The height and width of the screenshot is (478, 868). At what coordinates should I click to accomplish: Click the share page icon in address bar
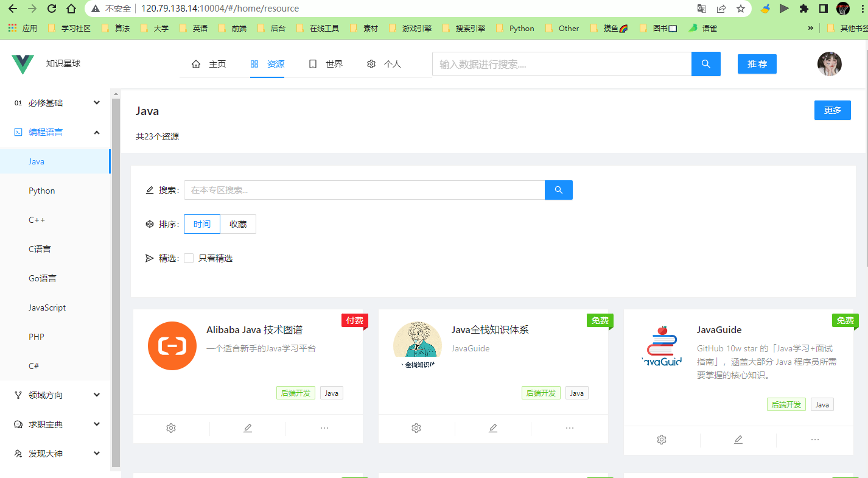point(721,9)
